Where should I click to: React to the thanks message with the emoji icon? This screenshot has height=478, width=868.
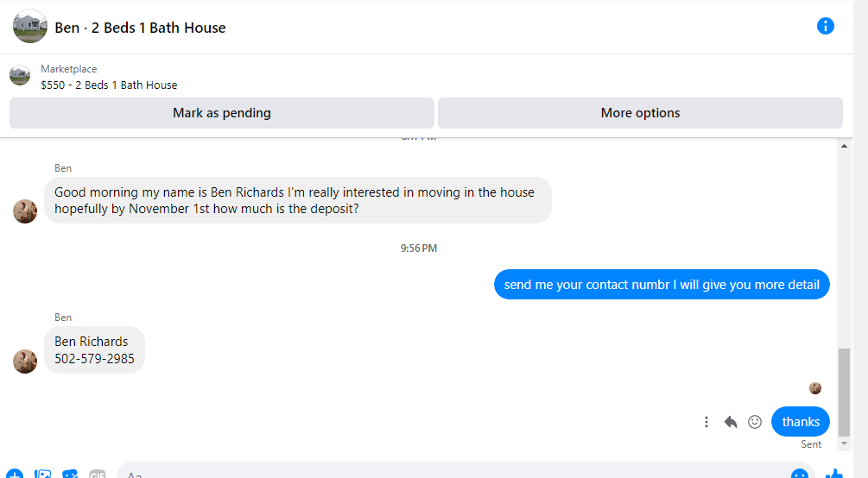click(x=755, y=422)
